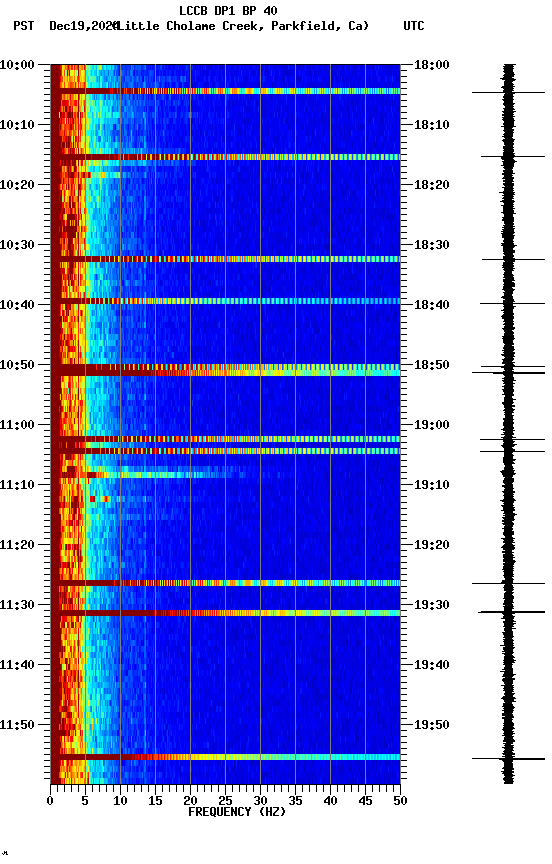Screen dimensions: 552x864
Task: Click the broadband event band near 11:55 PST
Action: click(225, 757)
